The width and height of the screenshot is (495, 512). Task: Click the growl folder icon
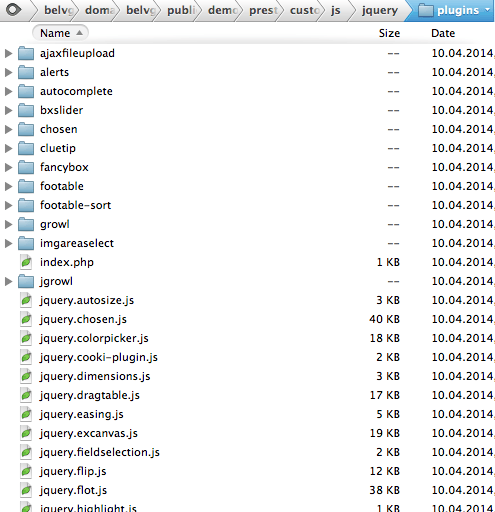pos(26,224)
